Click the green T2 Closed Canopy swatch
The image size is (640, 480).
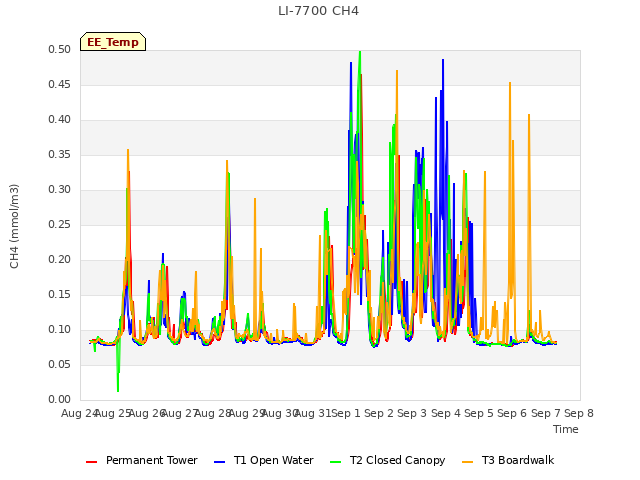click(336, 462)
